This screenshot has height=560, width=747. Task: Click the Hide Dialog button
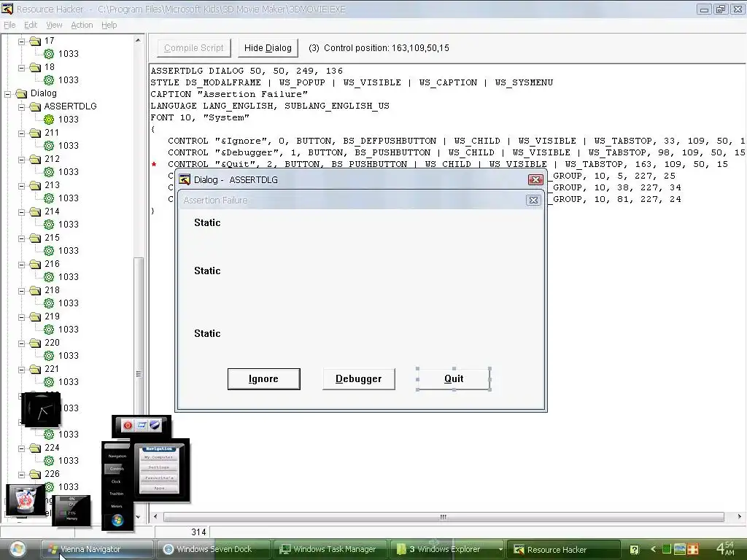click(268, 48)
